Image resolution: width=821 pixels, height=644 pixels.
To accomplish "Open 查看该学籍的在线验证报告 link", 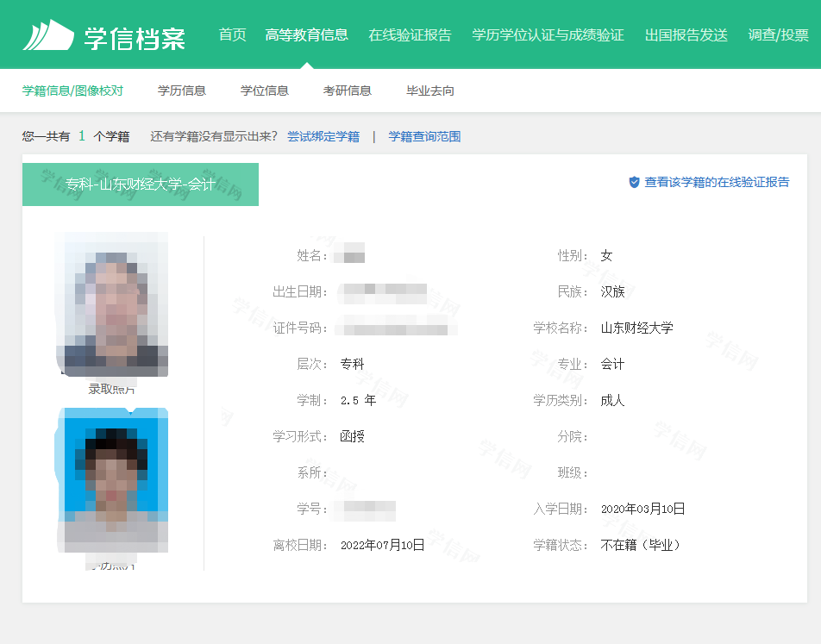I will (717, 182).
